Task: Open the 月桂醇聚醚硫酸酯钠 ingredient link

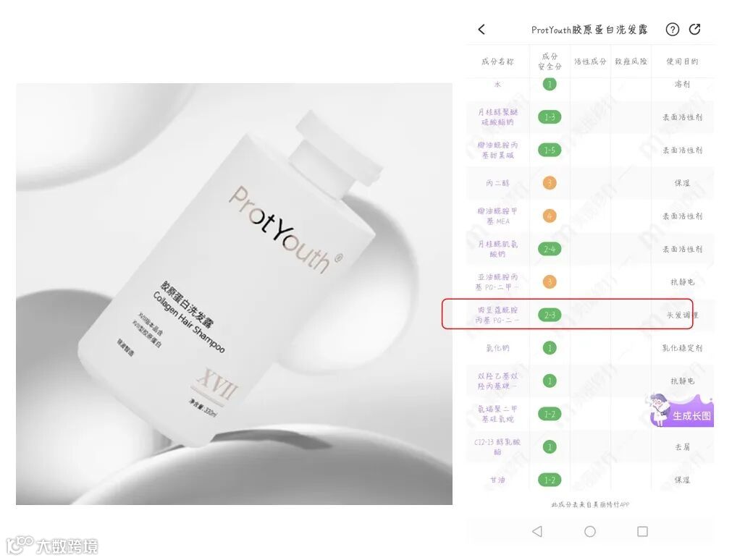Action: 498,117
